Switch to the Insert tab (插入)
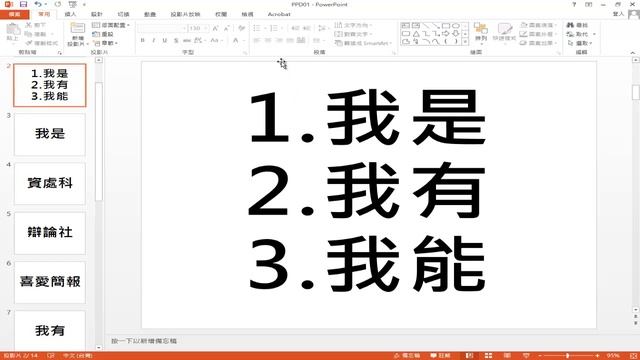Screen dimensions: 640x360 tap(70, 14)
